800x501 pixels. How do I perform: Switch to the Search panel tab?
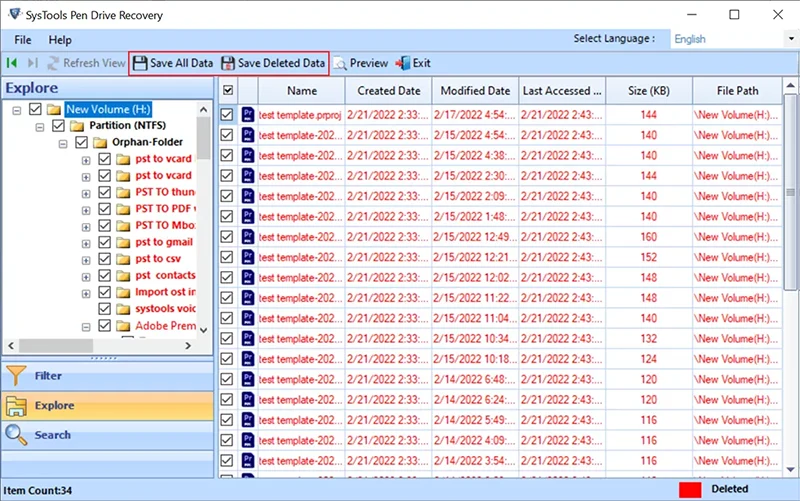pos(108,435)
